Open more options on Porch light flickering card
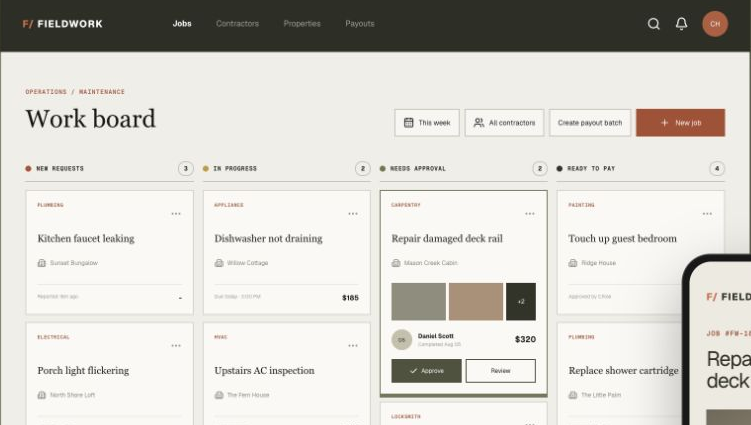751x425 pixels. click(176, 345)
